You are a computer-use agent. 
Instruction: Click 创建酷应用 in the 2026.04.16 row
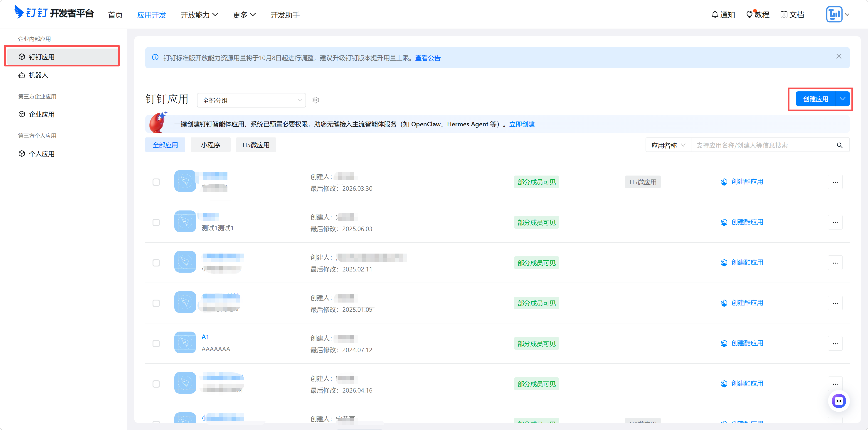(x=742, y=384)
